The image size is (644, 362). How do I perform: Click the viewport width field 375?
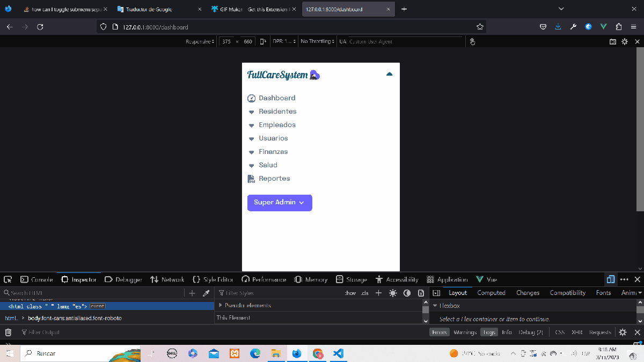226,41
